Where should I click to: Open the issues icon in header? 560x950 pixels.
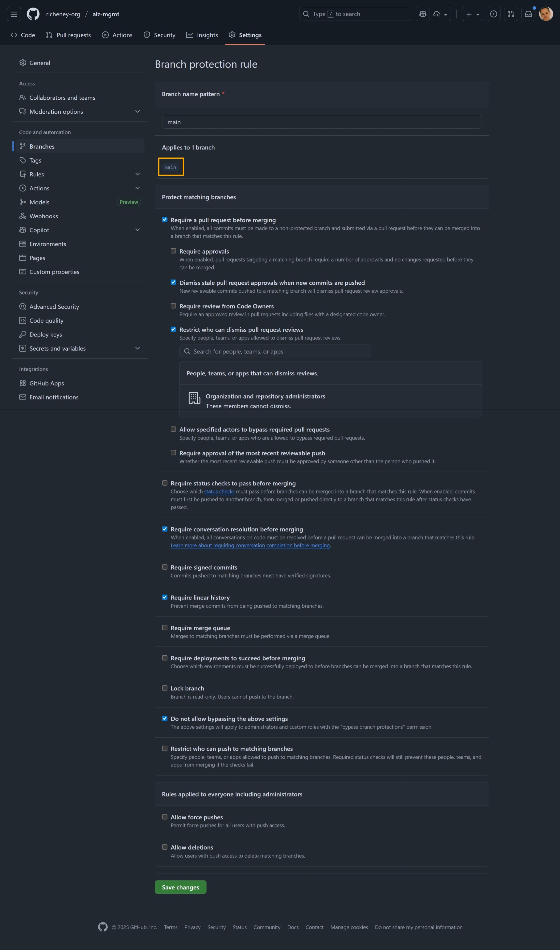tap(493, 14)
